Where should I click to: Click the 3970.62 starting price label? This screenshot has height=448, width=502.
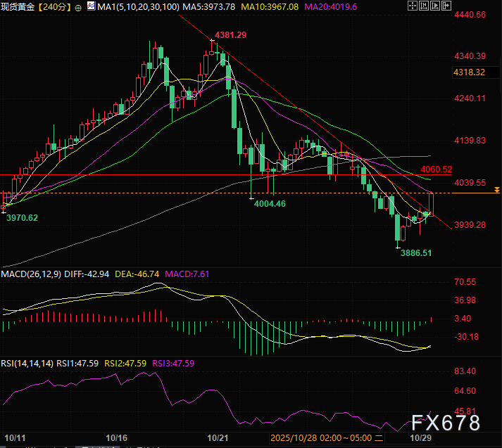coord(23,217)
